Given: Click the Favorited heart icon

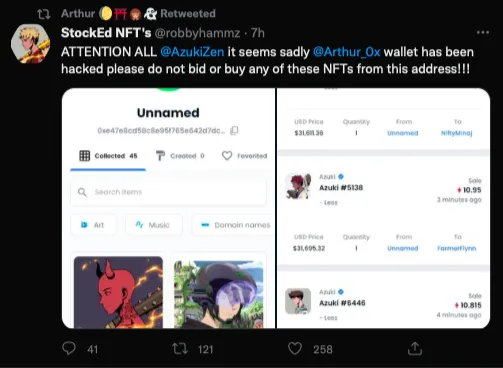Looking at the screenshot, I should click(x=227, y=156).
